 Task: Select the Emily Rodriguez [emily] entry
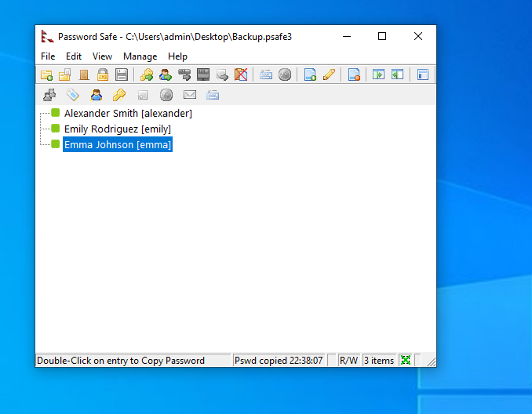pos(118,129)
